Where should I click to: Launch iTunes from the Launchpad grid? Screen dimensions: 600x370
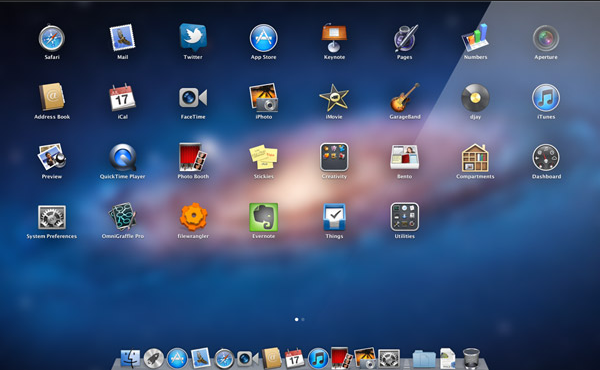(546, 98)
